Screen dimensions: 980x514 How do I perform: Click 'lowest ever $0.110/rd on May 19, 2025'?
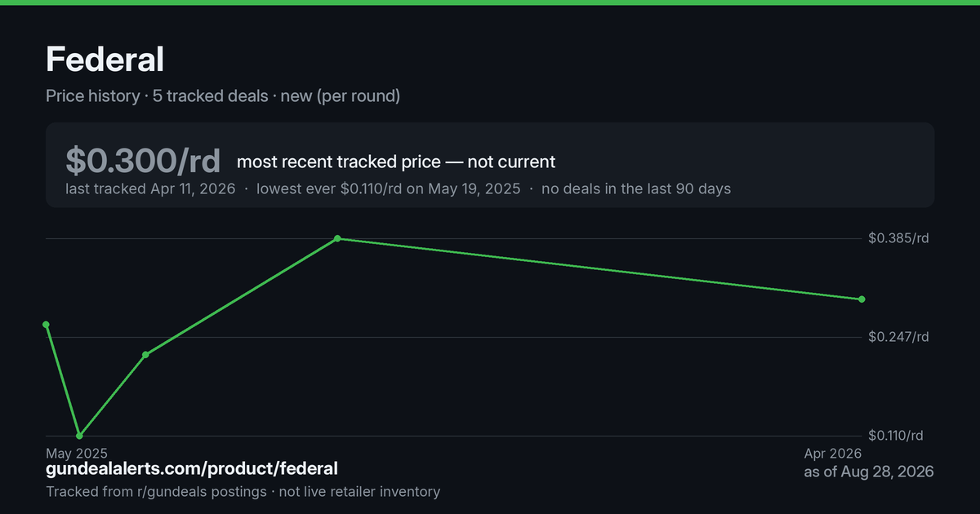click(x=388, y=188)
